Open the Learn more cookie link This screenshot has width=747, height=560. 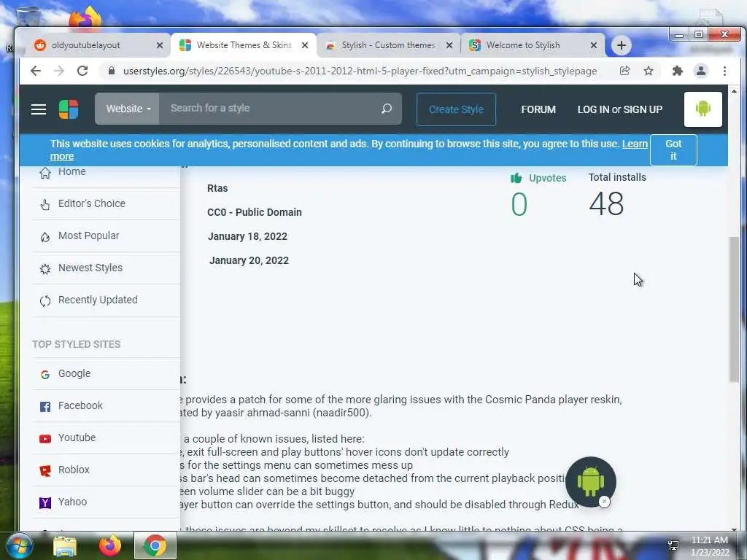(x=635, y=144)
